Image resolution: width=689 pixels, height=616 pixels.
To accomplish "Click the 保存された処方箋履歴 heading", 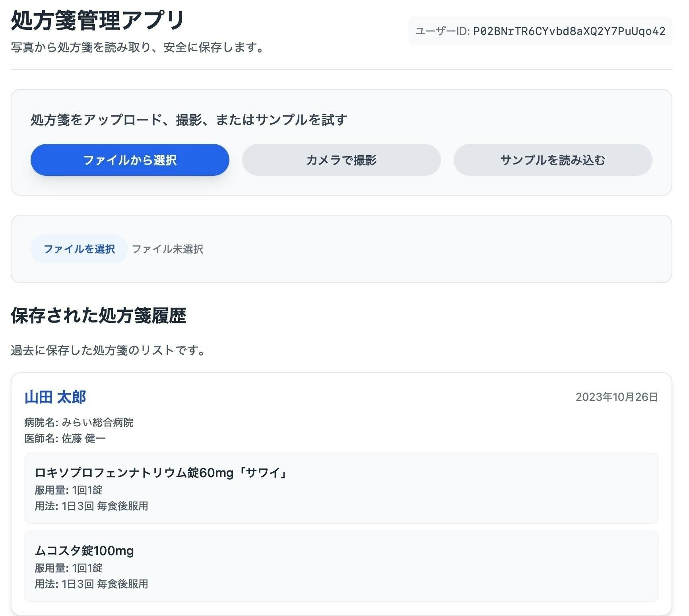I will pyautogui.click(x=100, y=315).
